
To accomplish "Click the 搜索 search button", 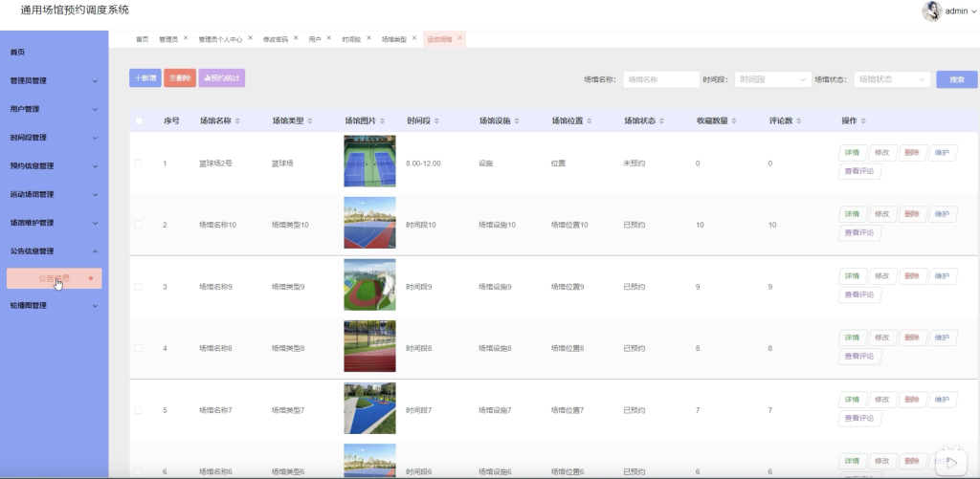I will (956, 79).
